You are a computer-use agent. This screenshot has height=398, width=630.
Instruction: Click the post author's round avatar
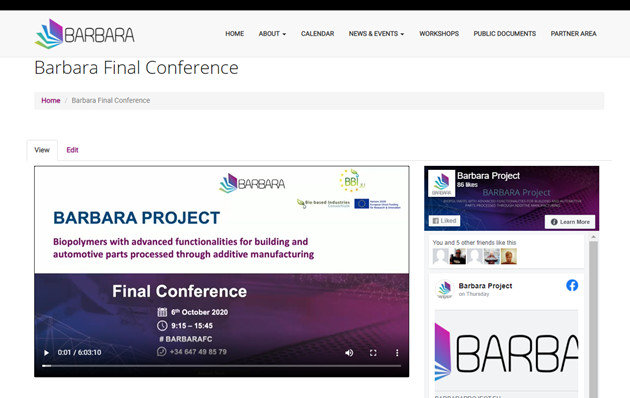tap(445, 289)
